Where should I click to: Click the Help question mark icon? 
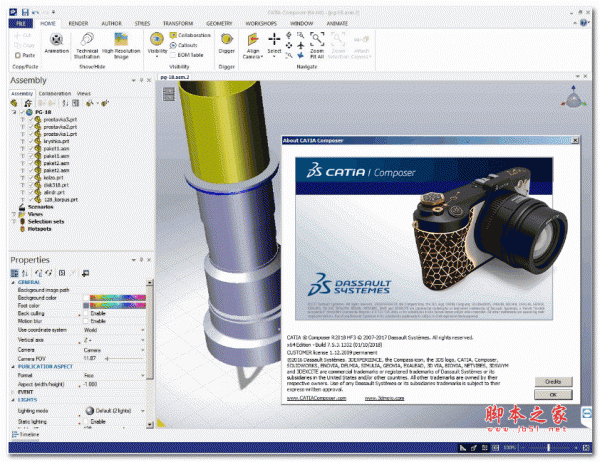pos(584,23)
